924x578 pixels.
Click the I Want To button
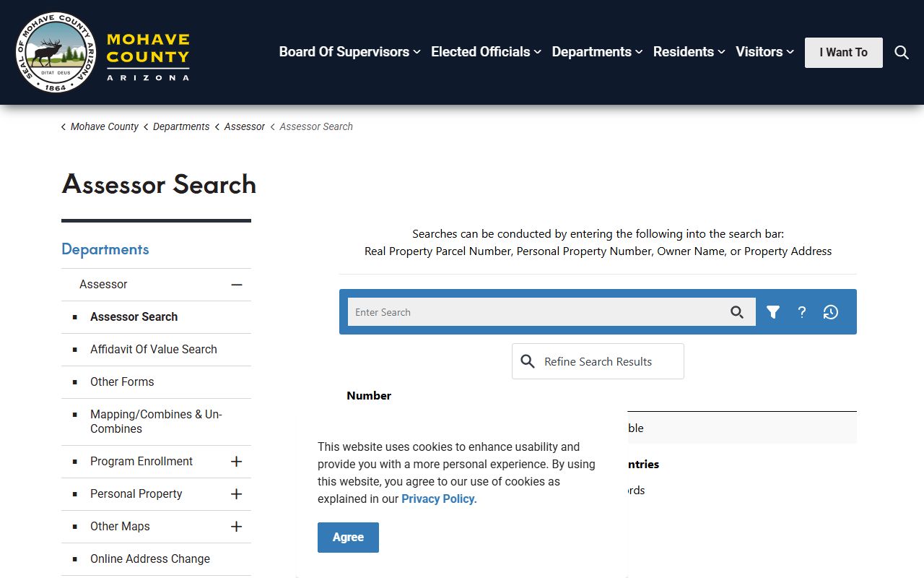(x=844, y=53)
